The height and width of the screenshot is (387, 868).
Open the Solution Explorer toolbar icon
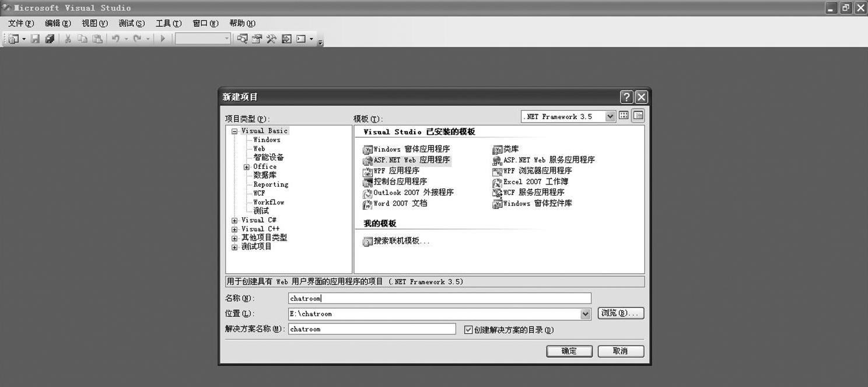coord(242,39)
